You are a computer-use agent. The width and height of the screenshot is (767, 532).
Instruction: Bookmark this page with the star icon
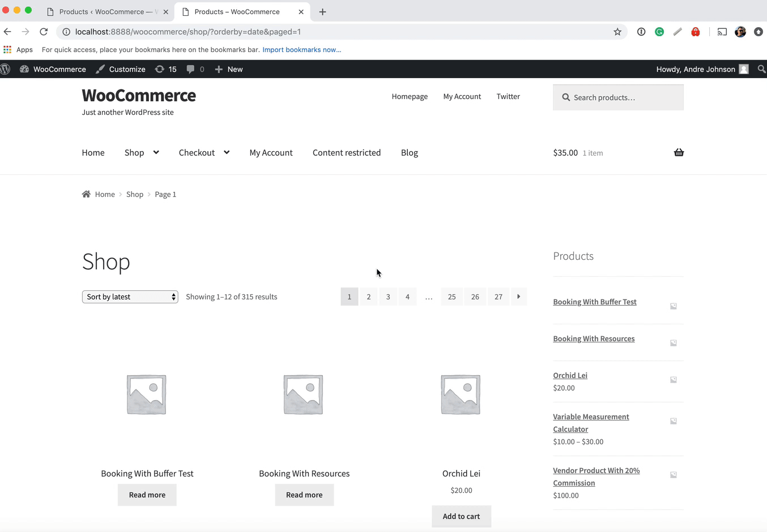tap(617, 32)
